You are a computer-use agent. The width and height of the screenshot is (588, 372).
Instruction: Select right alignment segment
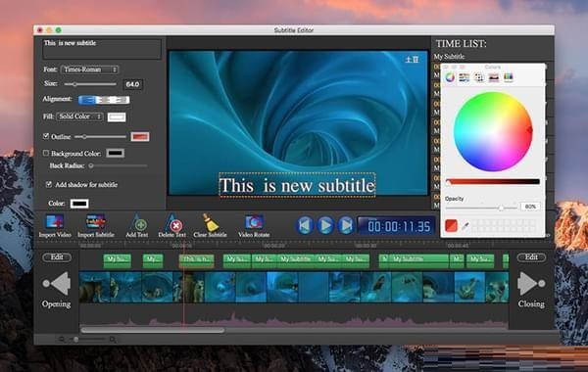point(122,100)
